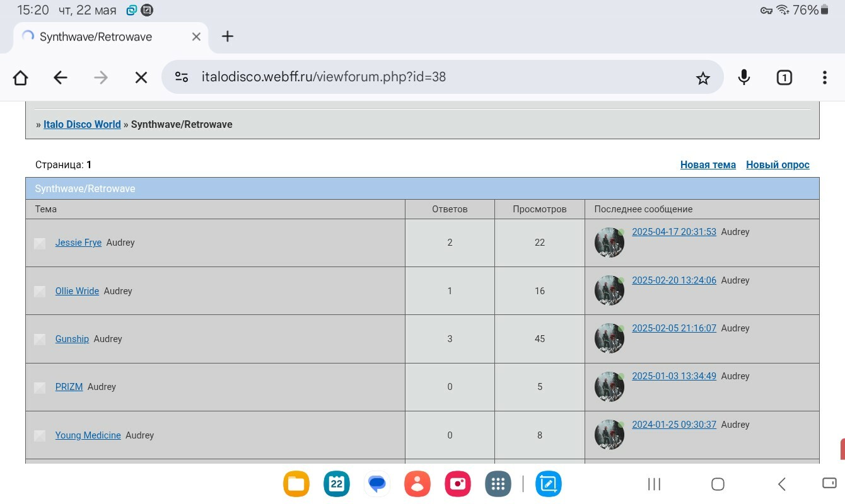Tap the Android home navigation button

718,484
